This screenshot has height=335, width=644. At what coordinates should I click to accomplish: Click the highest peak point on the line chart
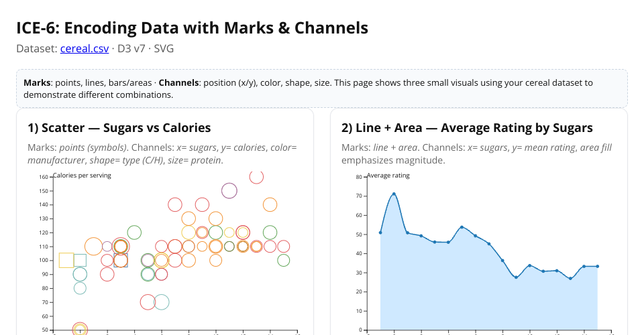(x=394, y=194)
